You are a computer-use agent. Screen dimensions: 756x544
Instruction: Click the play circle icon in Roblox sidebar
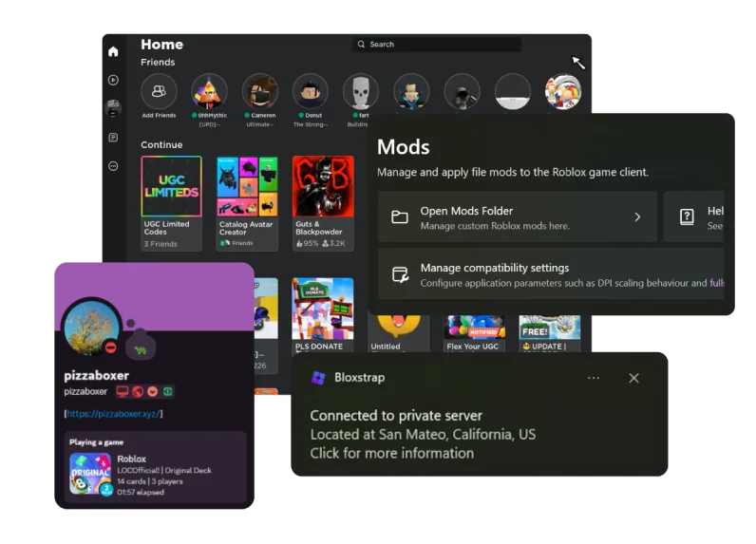click(113, 80)
